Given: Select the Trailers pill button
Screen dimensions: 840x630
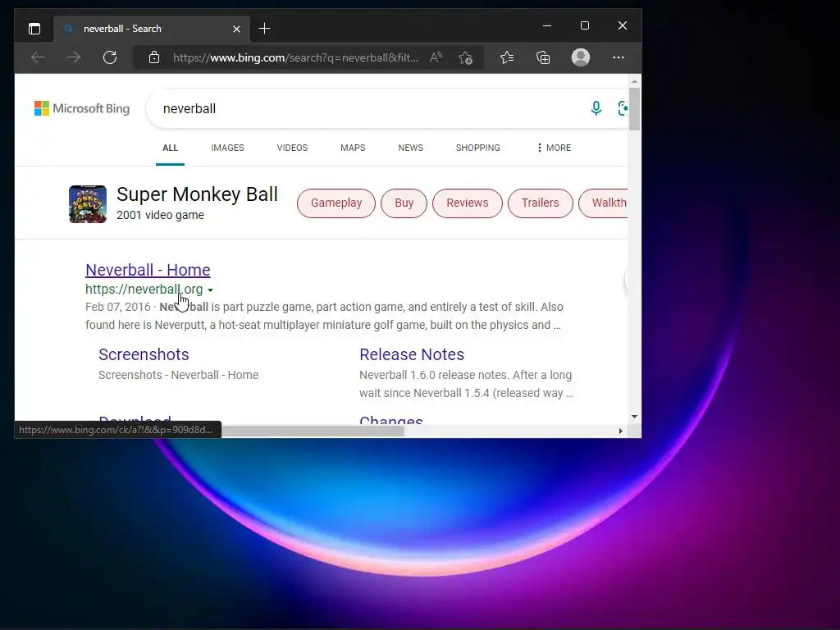Looking at the screenshot, I should coord(540,203).
